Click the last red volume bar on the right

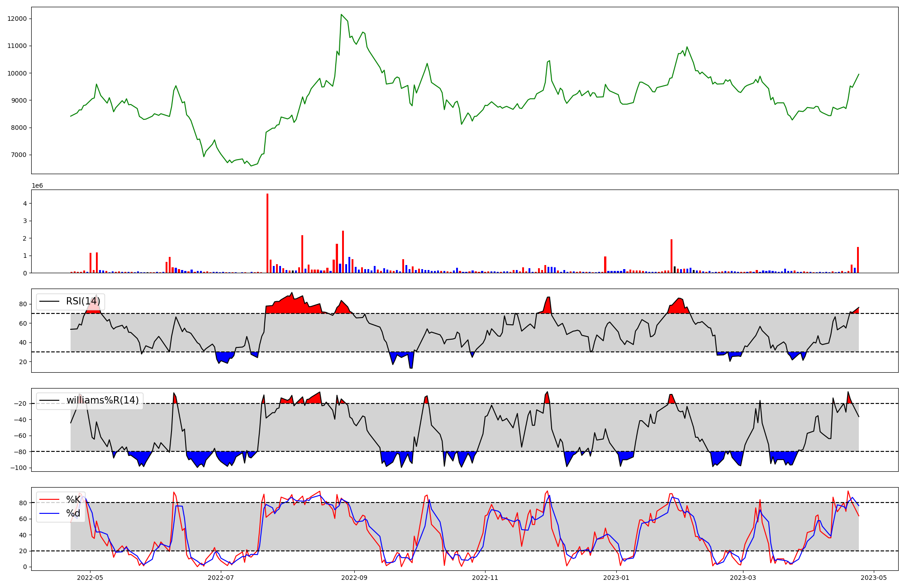857,260
